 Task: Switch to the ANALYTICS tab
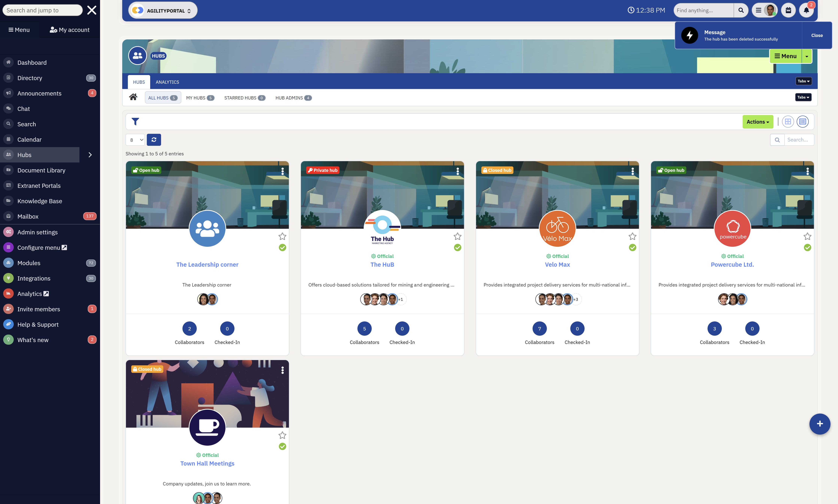167,82
